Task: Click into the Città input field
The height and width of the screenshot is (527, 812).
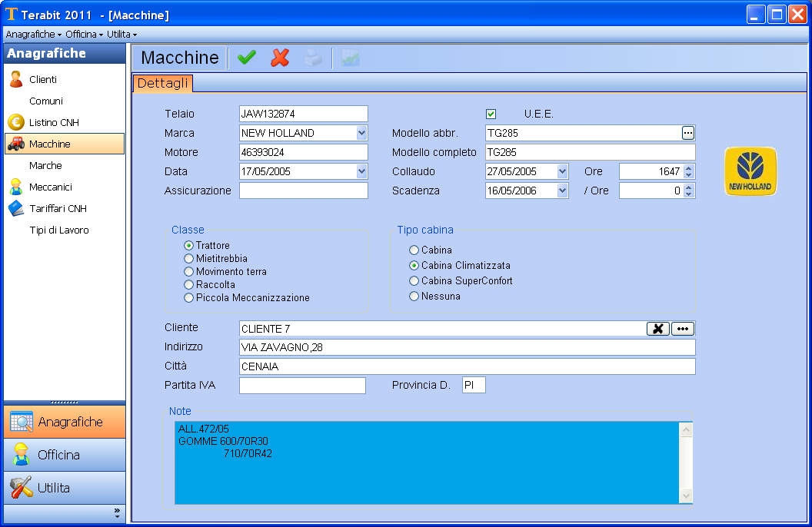Action: click(467, 366)
